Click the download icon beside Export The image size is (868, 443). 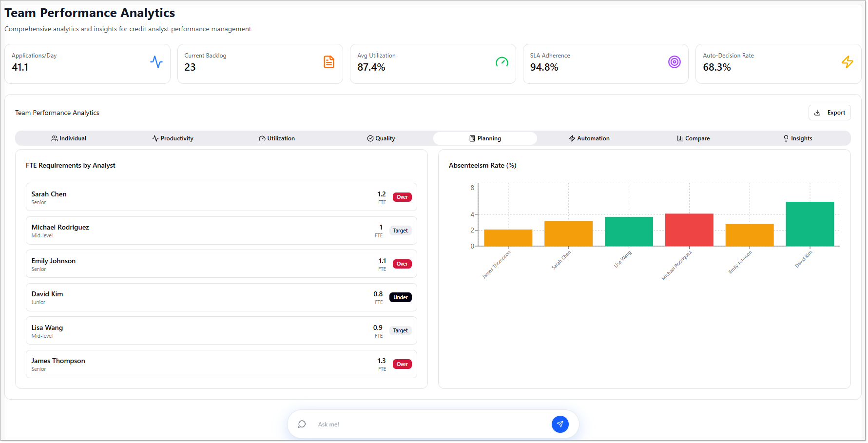[x=817, y=113]
